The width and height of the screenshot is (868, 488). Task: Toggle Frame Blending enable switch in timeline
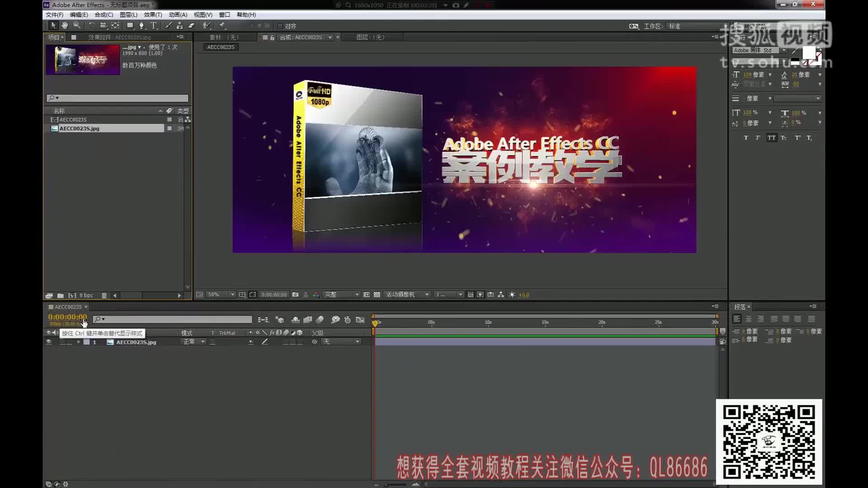pyautogui.click(x=308, y=319)
